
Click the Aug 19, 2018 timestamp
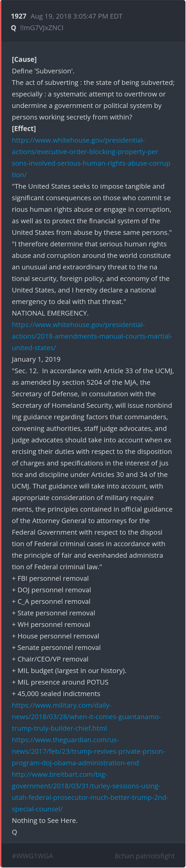coord(76,16)
